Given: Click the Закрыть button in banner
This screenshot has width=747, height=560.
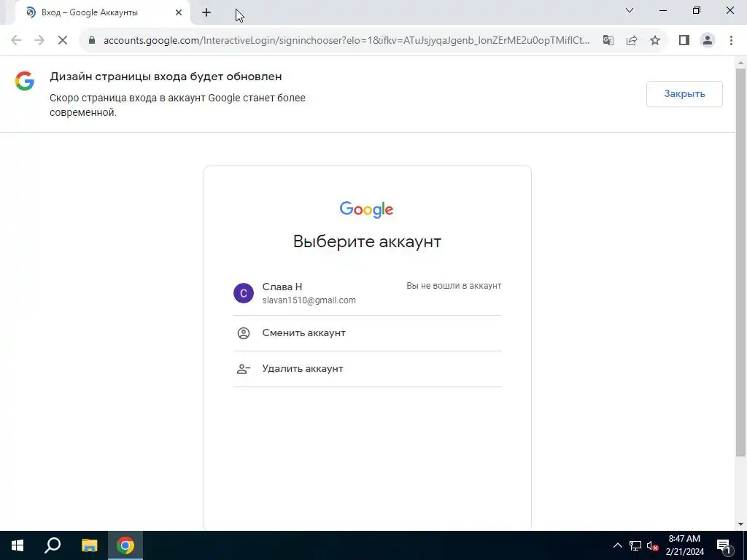Looking at the screenshot, I should tap(684, 94).
